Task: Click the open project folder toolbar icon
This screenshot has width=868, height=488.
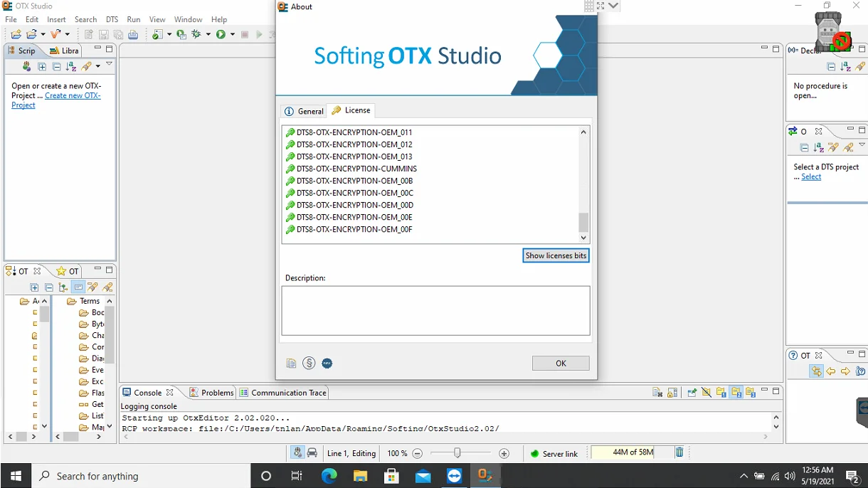Action: (x=31, y=34)
